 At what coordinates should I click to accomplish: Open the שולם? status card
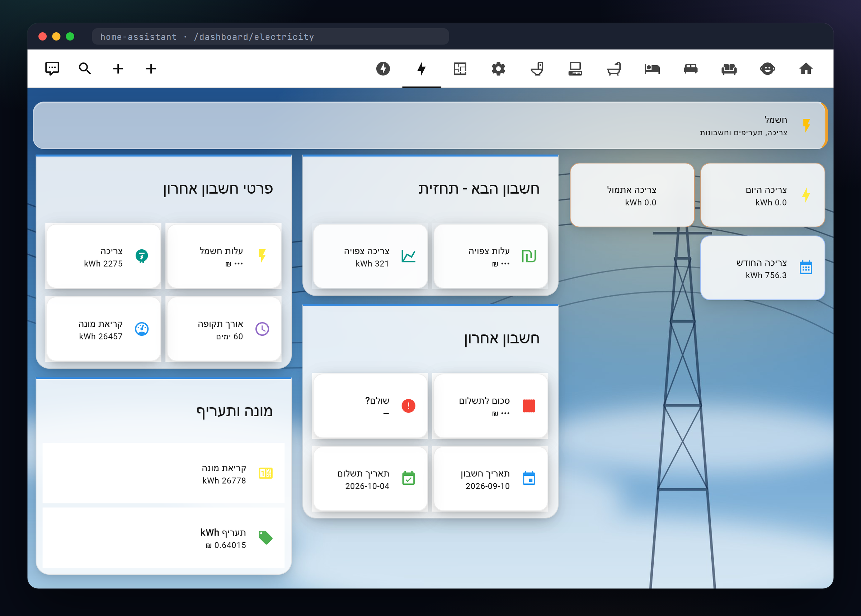370,406
